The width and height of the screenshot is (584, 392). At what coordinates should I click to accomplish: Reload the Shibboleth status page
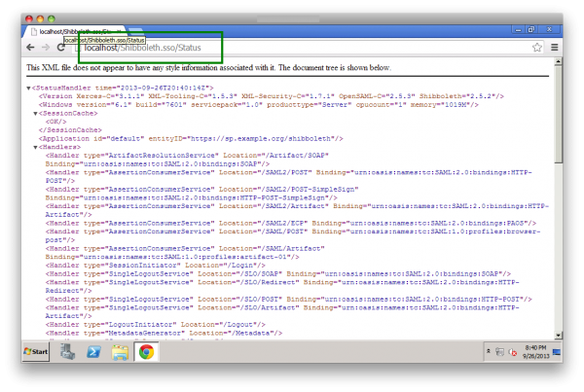(x=62, y=47)
